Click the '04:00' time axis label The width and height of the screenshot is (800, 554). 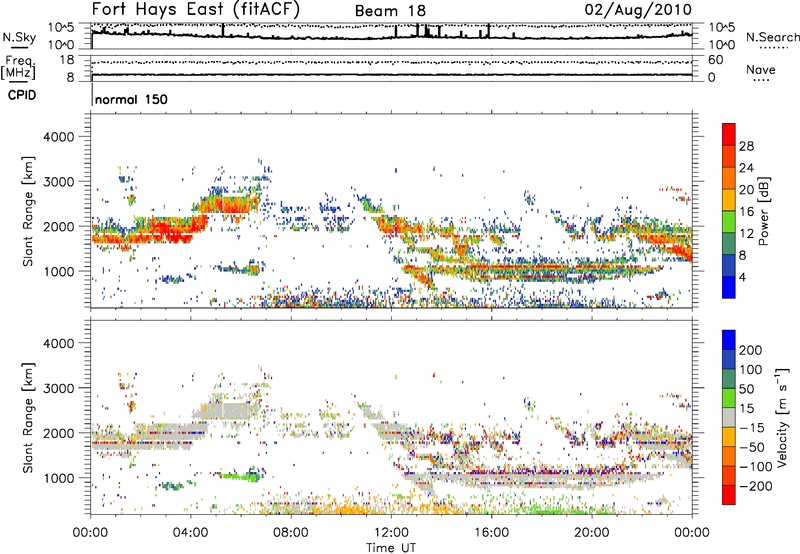pos(190,533)
